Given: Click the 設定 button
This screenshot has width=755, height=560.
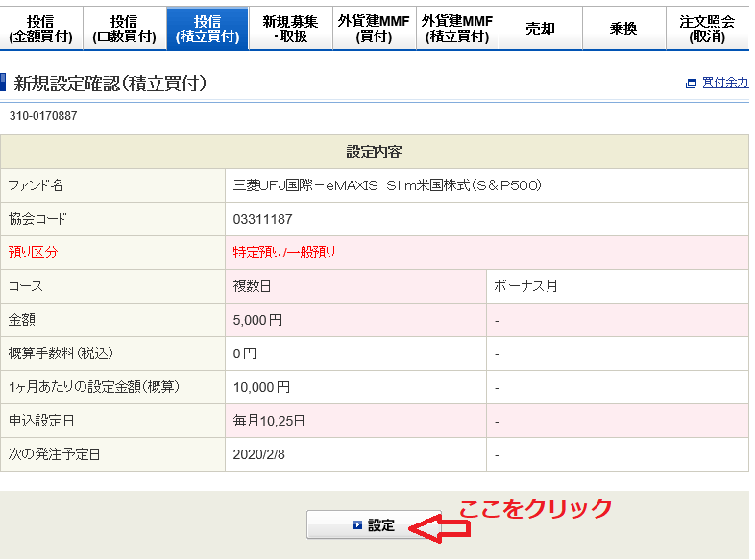Looking at the screenshot, I should (374, 524).
